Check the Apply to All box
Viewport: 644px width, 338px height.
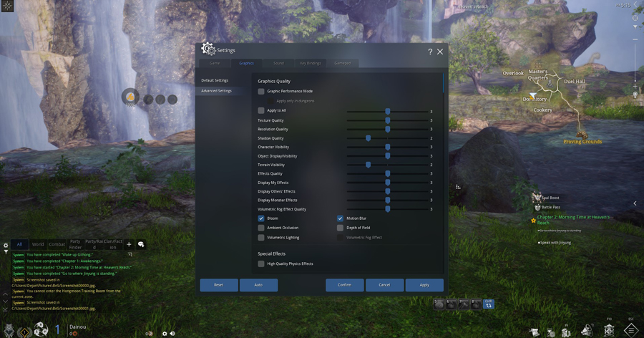[x=260, y=110]
